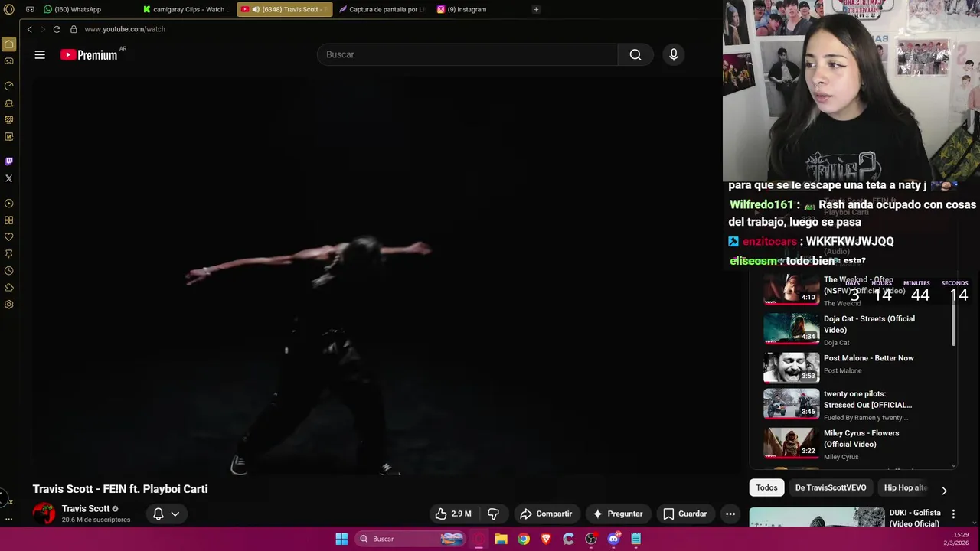Open Google Chrome from taskbar

[524, 539]
